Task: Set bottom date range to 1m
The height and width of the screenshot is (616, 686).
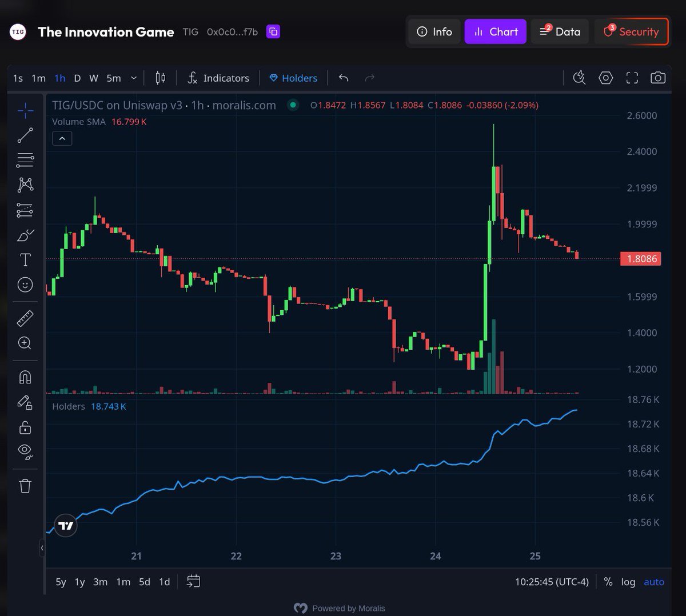Action: (123, 582)
